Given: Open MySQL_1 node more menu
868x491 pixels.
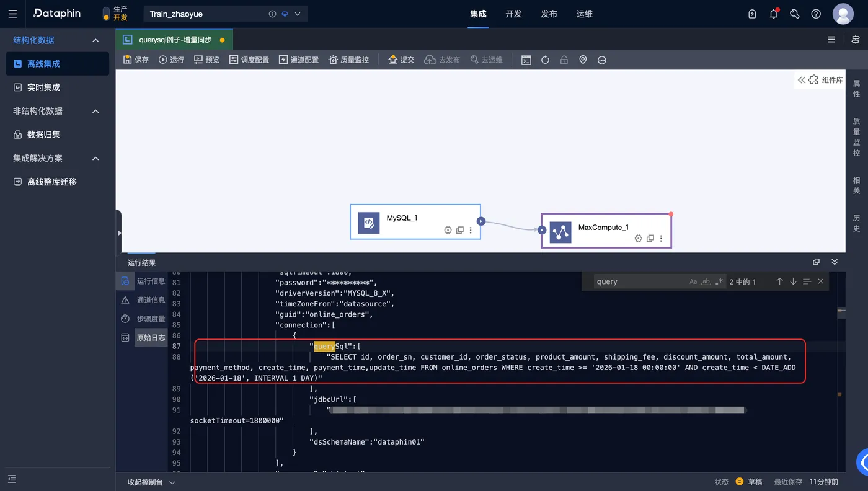Looking at the screenshot, I should 471,230.
